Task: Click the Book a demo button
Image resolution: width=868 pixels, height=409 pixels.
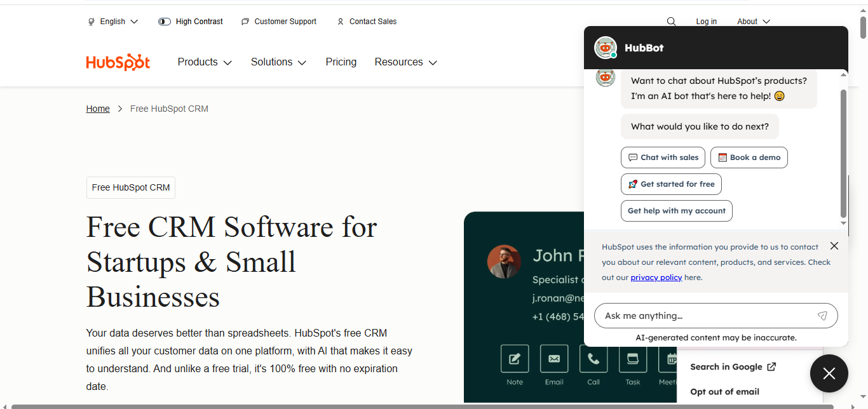Action: 749,158
